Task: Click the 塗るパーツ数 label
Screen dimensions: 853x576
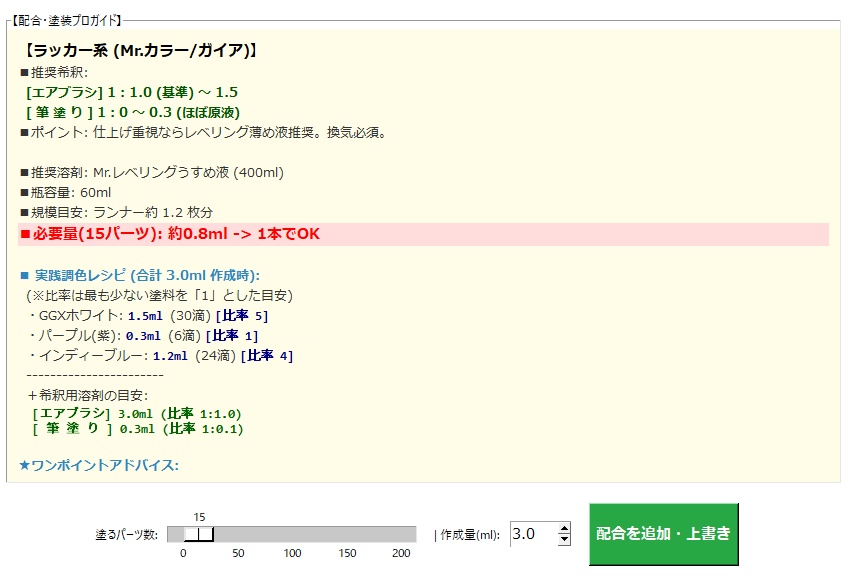Action: pos(126,533)
